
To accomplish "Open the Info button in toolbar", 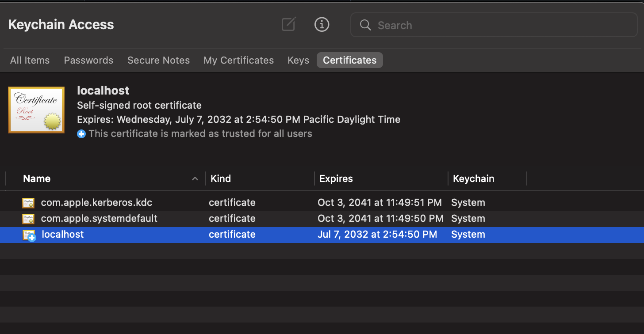I will click(322, 24).
